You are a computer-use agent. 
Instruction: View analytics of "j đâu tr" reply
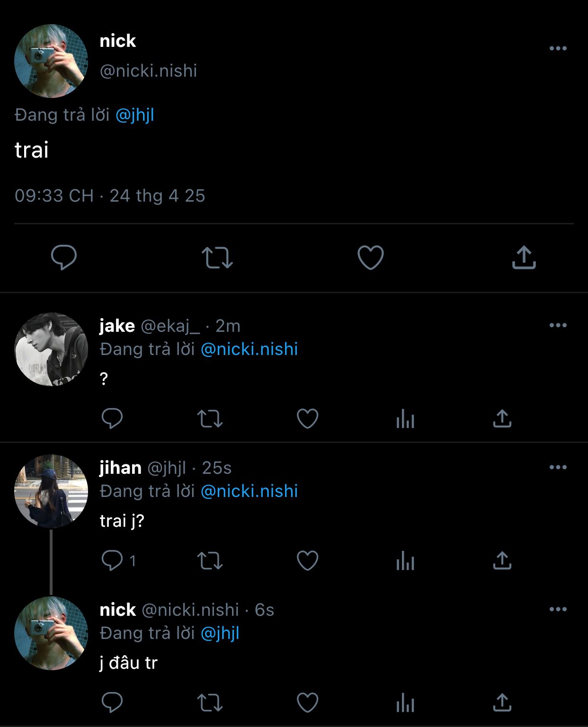pyautogui.click(x=405, y=703)
